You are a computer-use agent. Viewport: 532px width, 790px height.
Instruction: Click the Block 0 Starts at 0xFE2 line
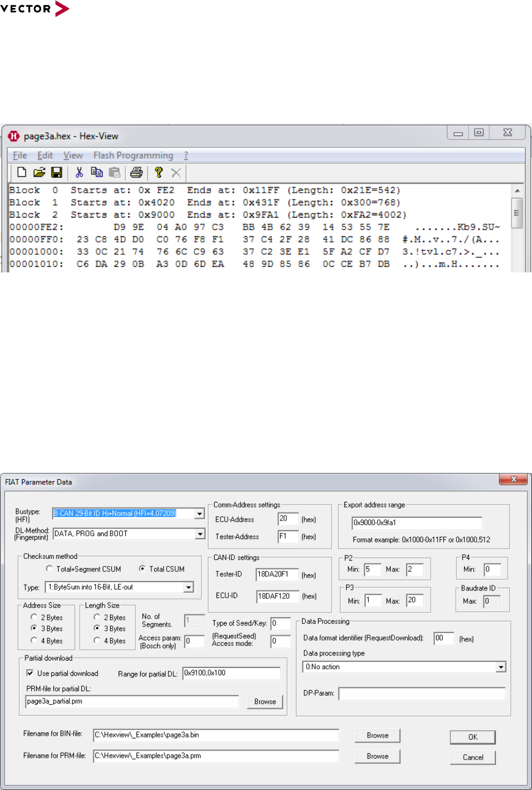point(204,190)
